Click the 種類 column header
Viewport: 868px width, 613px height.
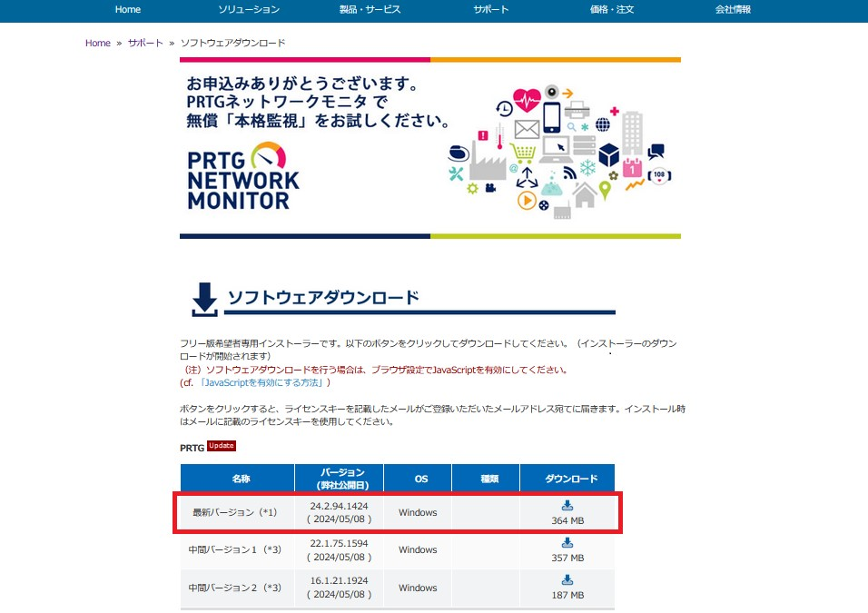point(486,479)
